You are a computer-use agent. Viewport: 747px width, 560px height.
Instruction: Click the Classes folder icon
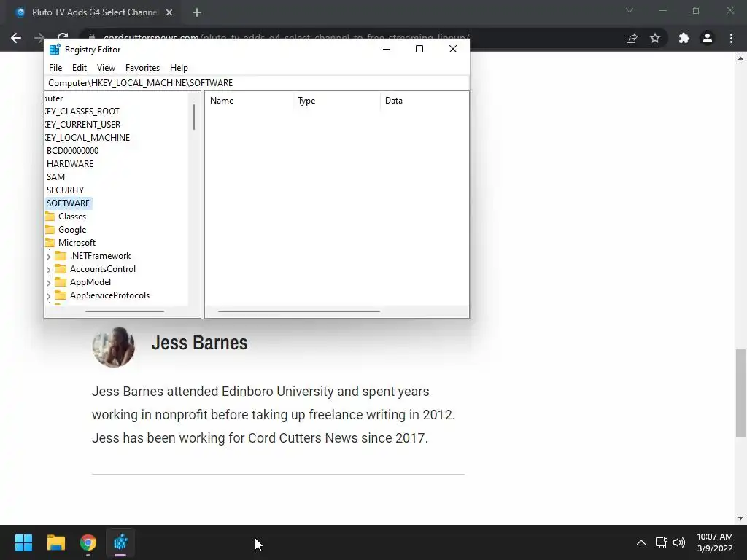50,217
